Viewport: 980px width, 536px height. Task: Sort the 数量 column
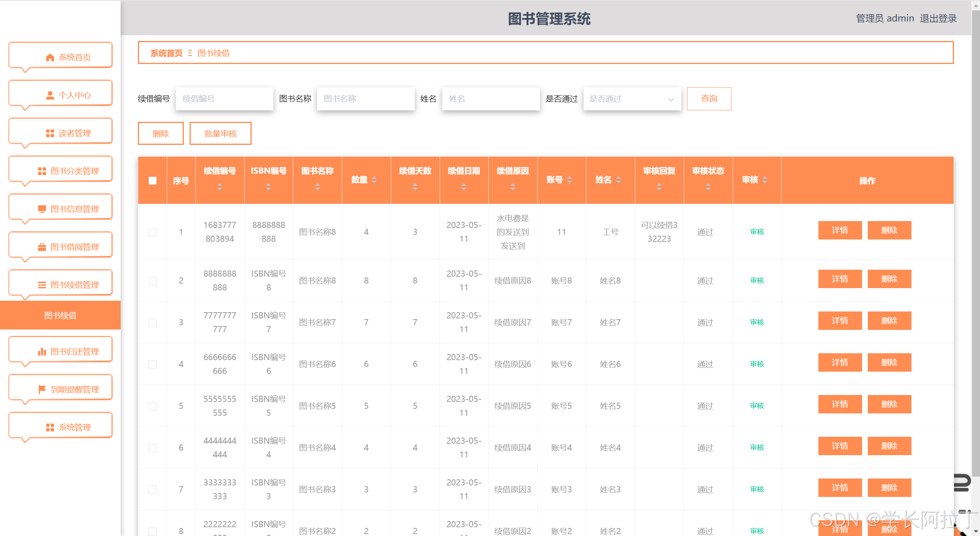click(x=375, y=180)
